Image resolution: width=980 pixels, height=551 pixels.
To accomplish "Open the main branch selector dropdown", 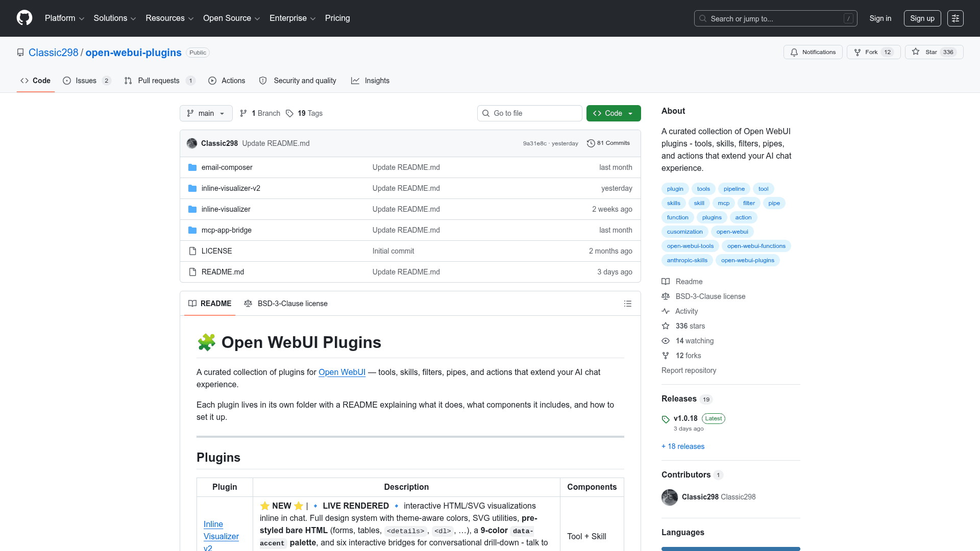I will click(206, 113).
